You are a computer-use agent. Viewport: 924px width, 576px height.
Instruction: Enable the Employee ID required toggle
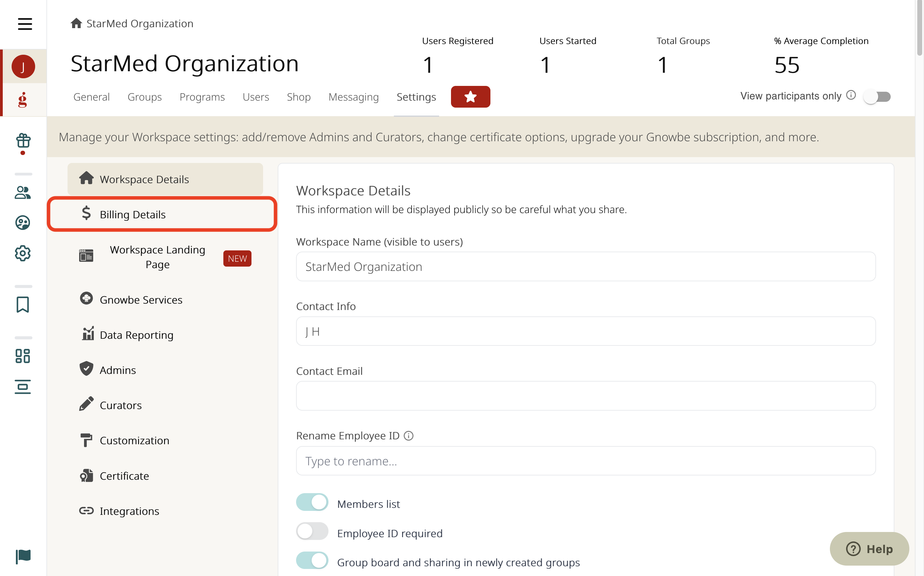(x=312, y=531)
